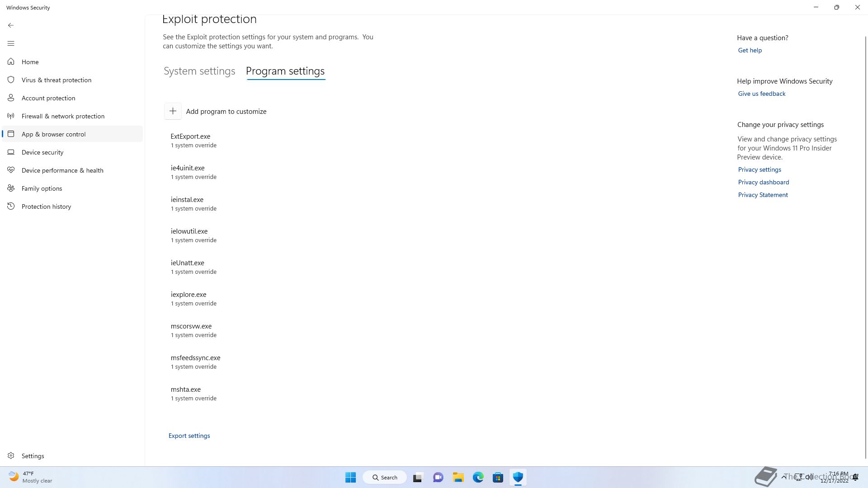Open Task View from the taskbar
The height and width of the screenshot is (488, 868).
(x=418, y=477)
